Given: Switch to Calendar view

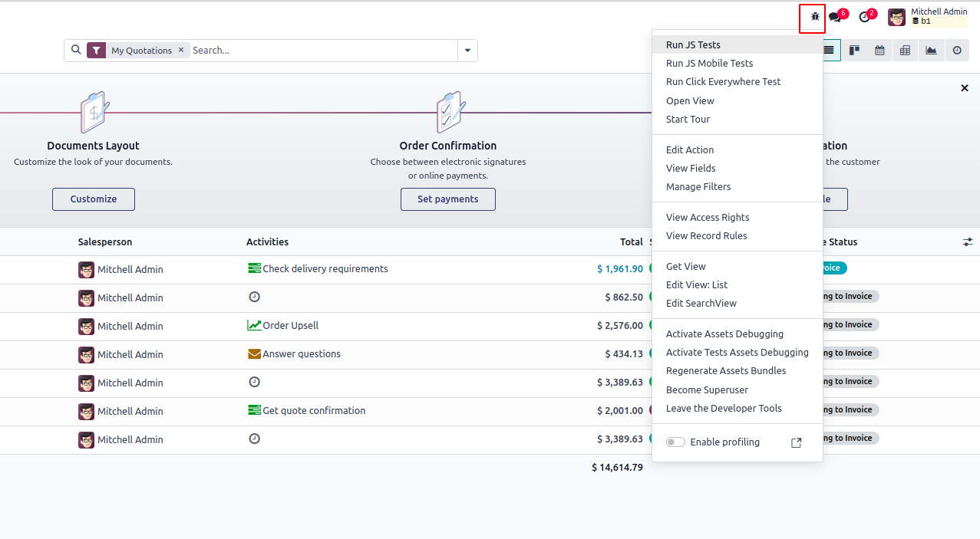Looking at the screenshot, I should (879, 51).
